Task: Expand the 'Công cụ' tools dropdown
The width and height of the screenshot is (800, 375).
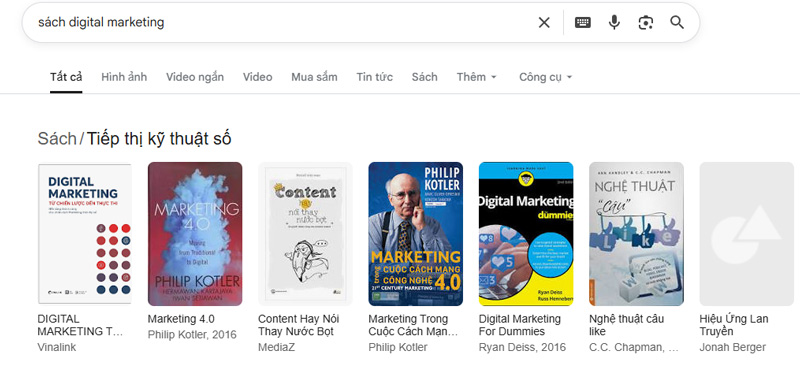Action: point(545,77)
